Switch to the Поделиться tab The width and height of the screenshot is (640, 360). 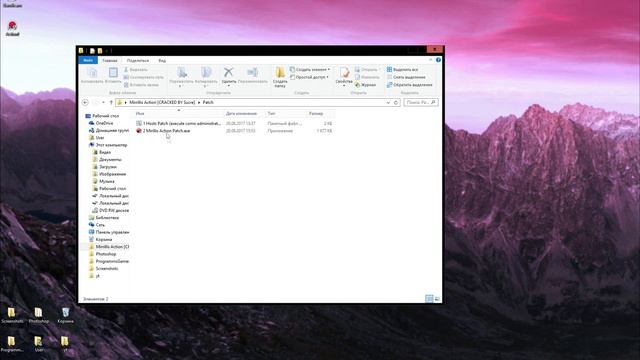pyautogui.click(x=138, y=60)
